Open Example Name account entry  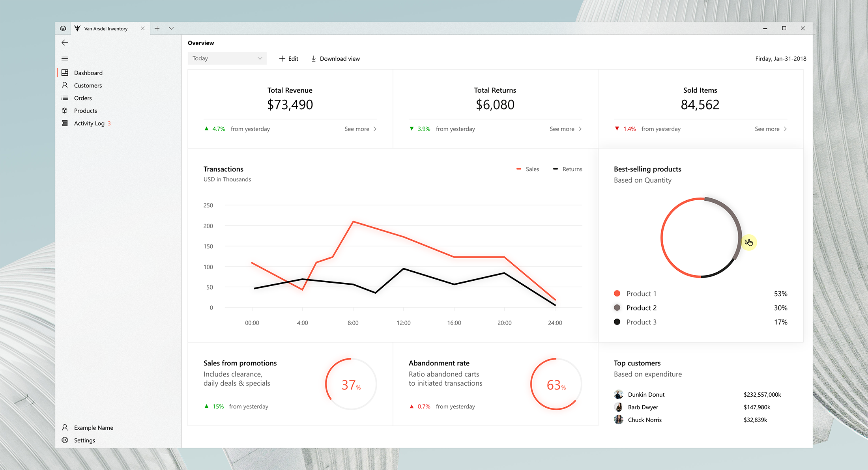click(x=118, y=427)
